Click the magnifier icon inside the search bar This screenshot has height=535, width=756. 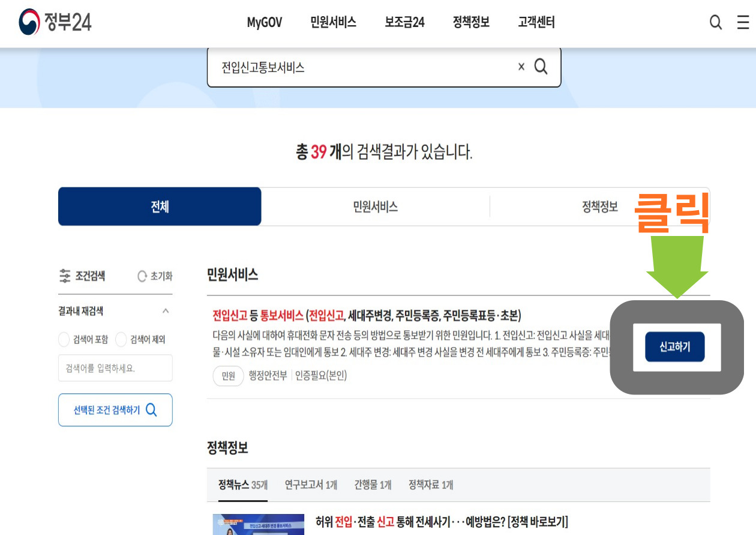click(x=541, y=67)
